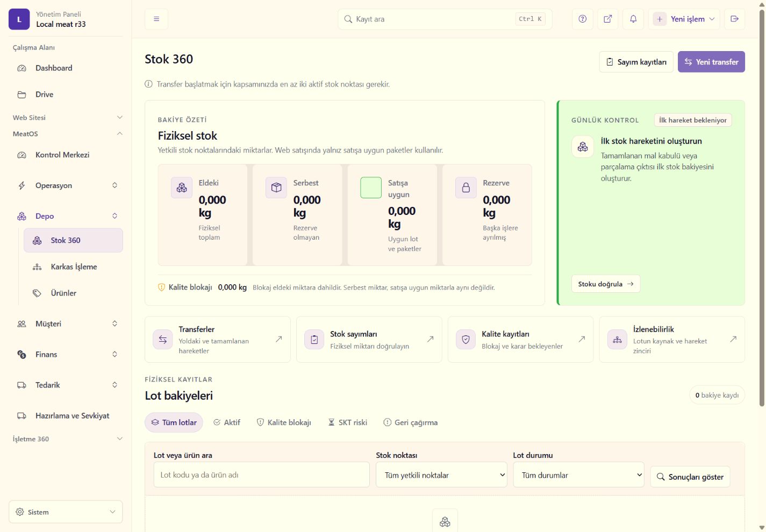
Task: Focus the Lot kodu ya da ürün adı field
Action: tap(262, 475)
